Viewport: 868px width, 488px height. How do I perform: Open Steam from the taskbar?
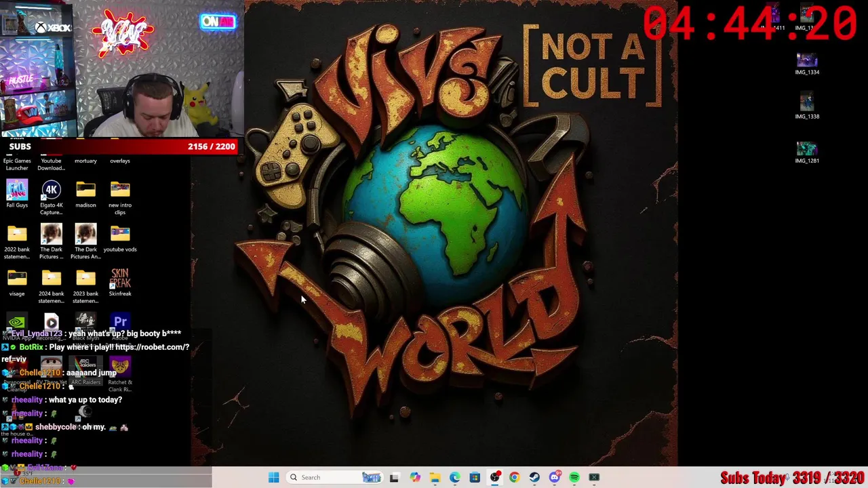(x=534, y=477)
